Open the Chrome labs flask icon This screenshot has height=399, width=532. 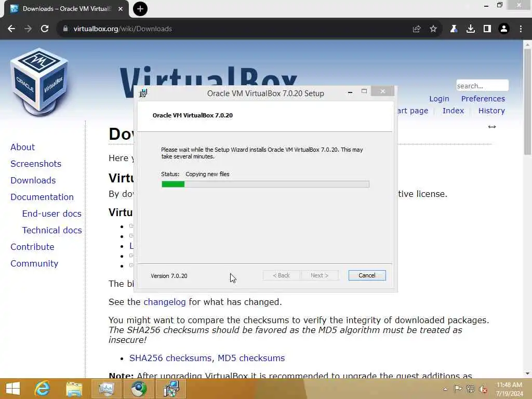point(454,29)
